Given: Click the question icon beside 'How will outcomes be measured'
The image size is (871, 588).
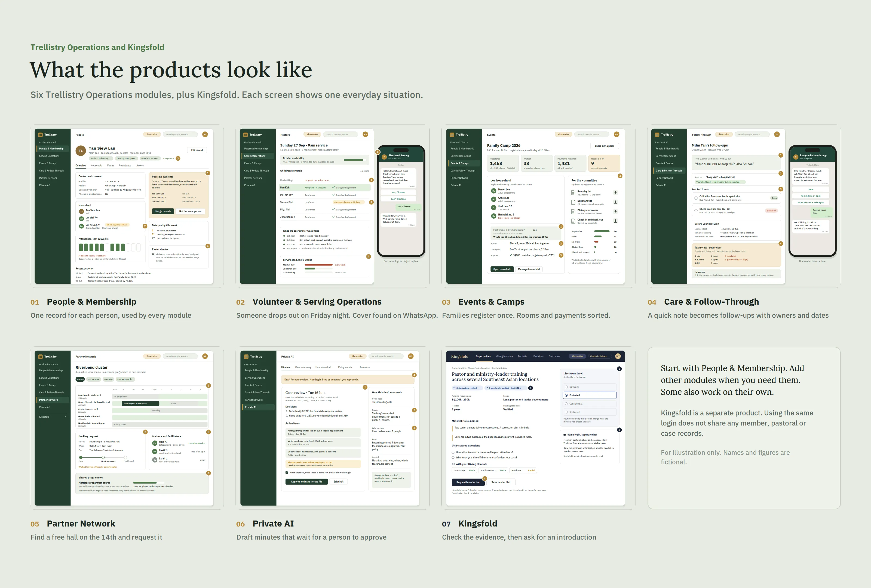Looking at the screenshot, I should tap(453, 452).
